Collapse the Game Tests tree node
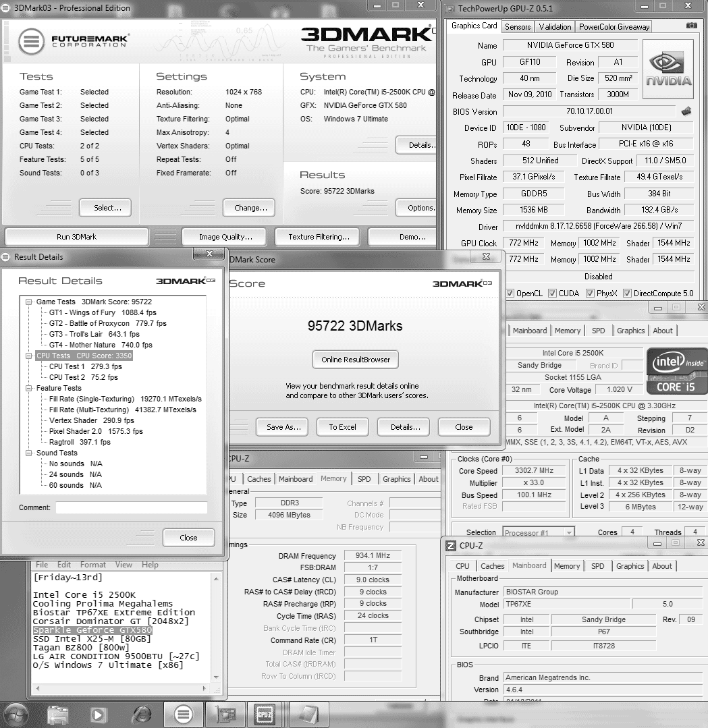This screenshot has width=708, height=728. (x=29, y=302)
